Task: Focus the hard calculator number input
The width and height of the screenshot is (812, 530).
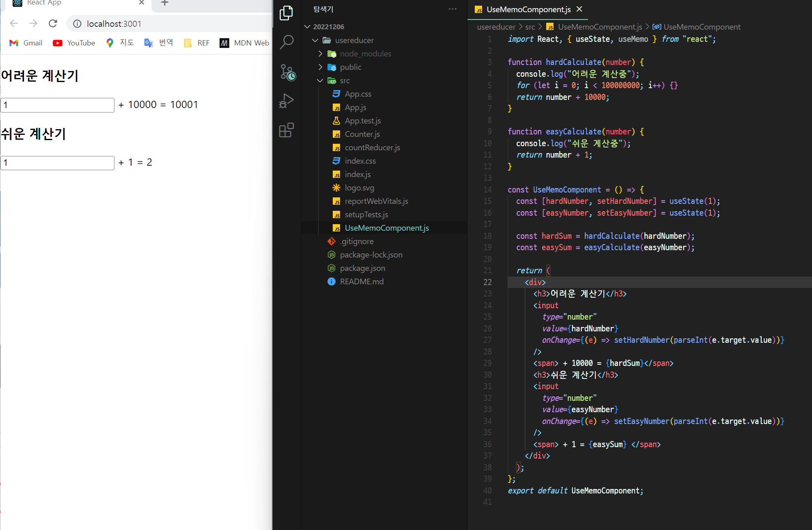Action: pos(58,105)
